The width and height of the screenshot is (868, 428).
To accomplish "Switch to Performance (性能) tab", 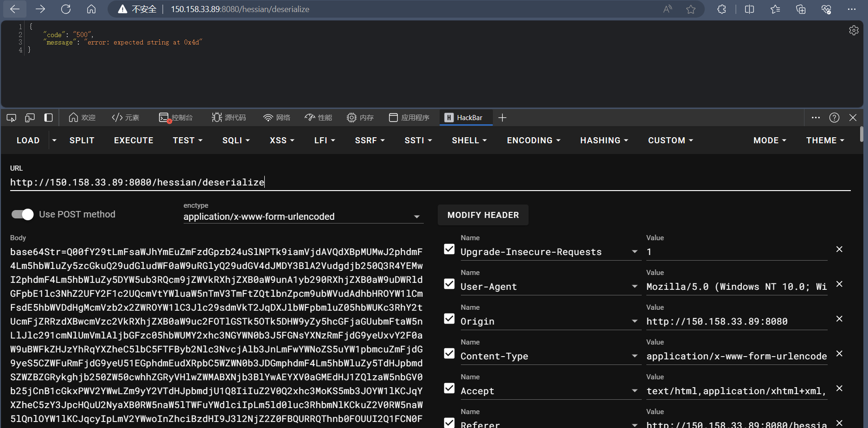I will pyautogui.click(x=319, y=118).
